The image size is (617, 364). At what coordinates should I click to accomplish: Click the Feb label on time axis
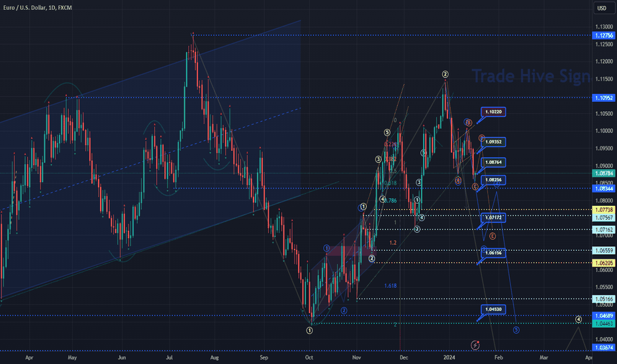coord(498,357)
